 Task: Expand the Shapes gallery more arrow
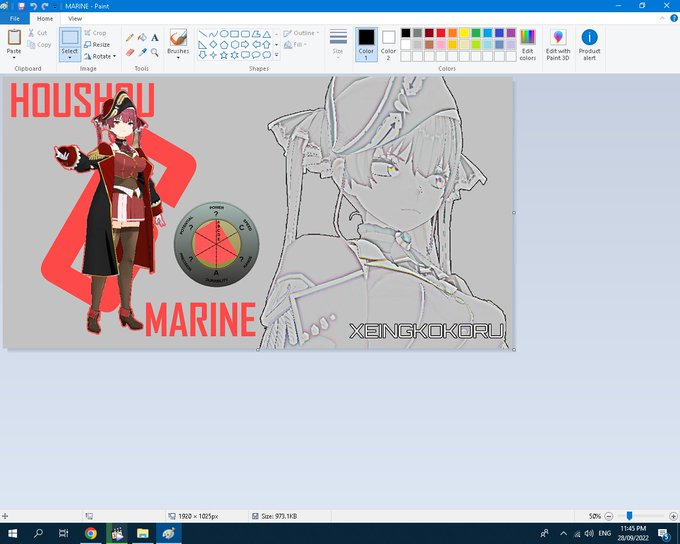tap(277, 55)
